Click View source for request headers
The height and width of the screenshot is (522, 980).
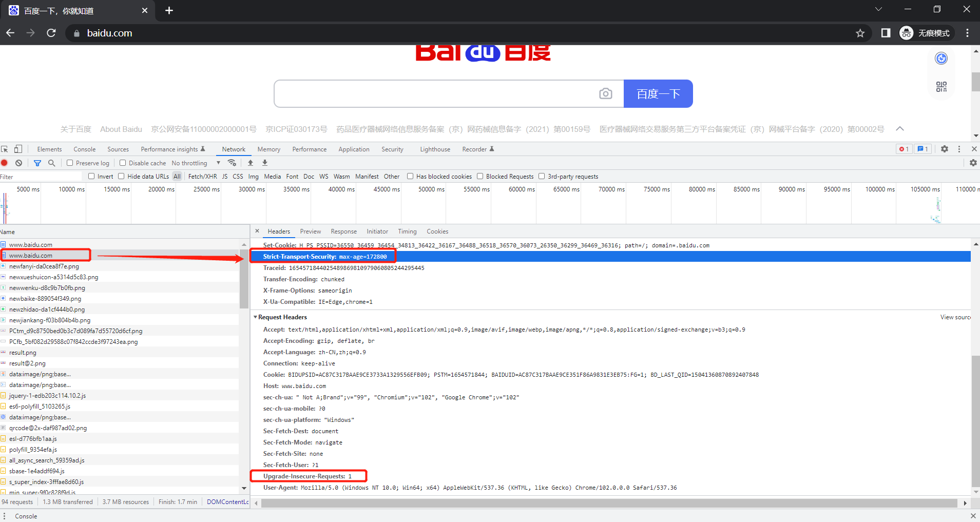955,317
